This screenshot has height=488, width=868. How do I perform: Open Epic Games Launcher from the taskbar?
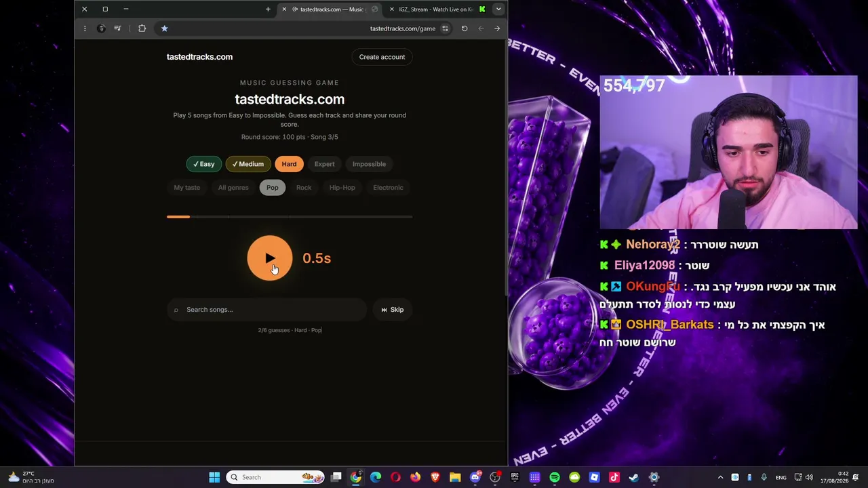[x=515, y=477]
